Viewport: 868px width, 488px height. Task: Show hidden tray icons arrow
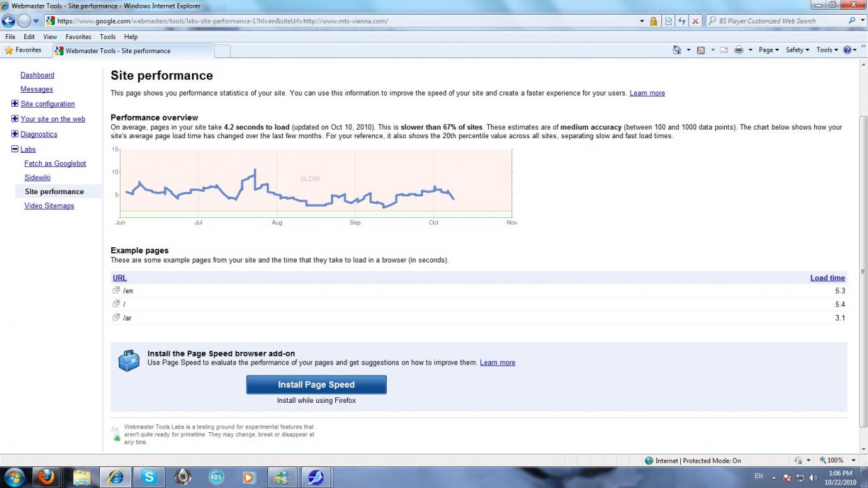click(x=774, y=478)
